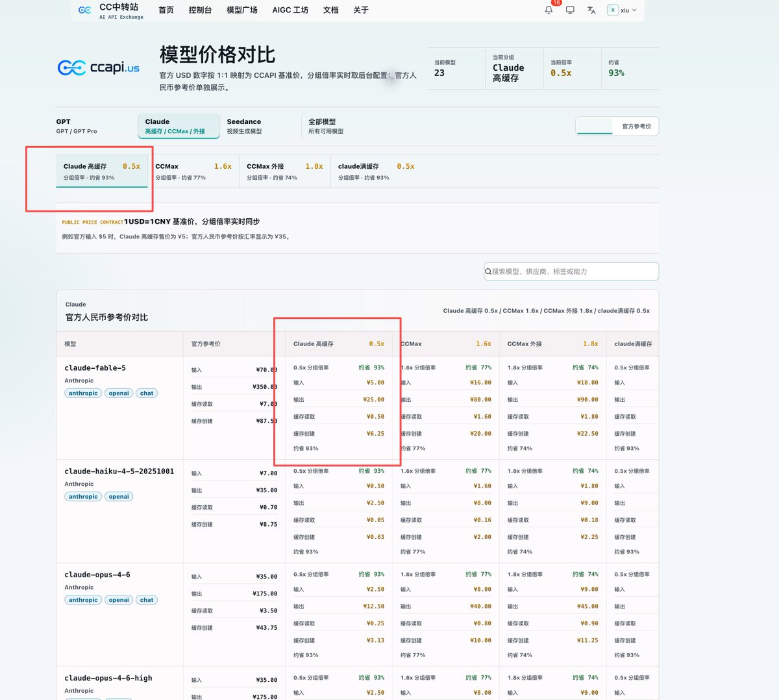
Task: Open the 关于 menu item
Action: click(361, 10)
